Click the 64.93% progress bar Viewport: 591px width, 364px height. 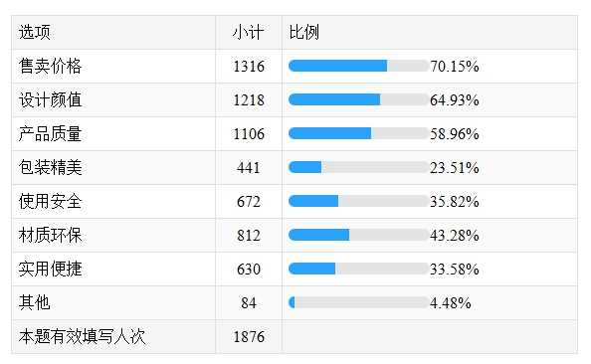point(359,99)
